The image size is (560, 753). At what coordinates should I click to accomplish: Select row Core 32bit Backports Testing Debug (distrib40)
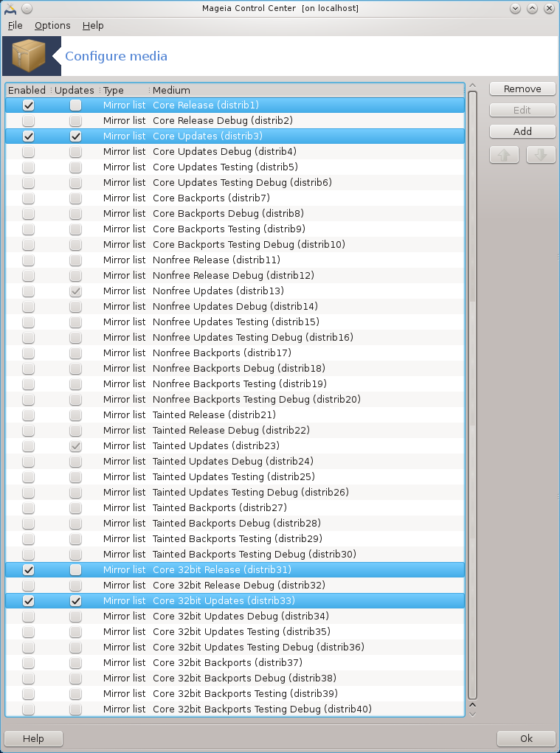point(235,709)
